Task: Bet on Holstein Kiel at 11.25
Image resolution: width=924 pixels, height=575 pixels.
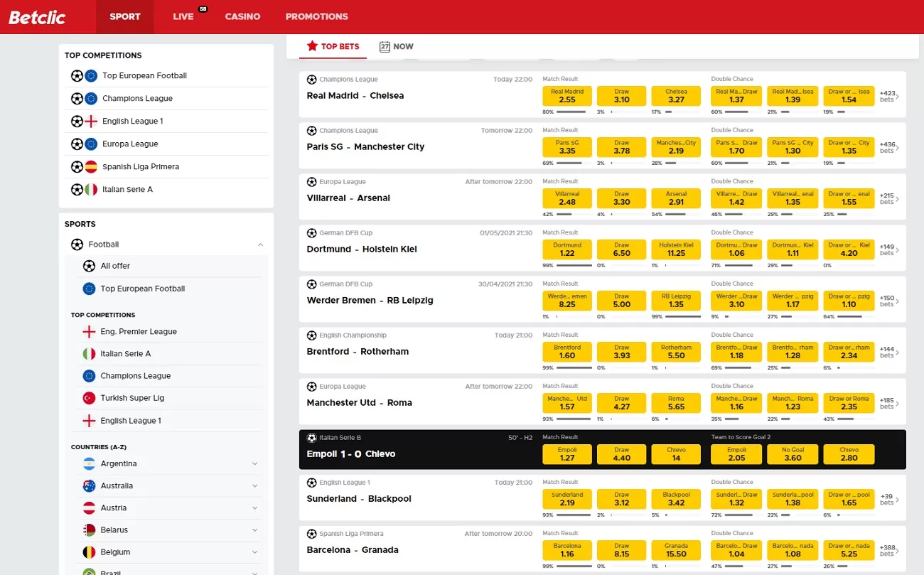Action: 676,249
